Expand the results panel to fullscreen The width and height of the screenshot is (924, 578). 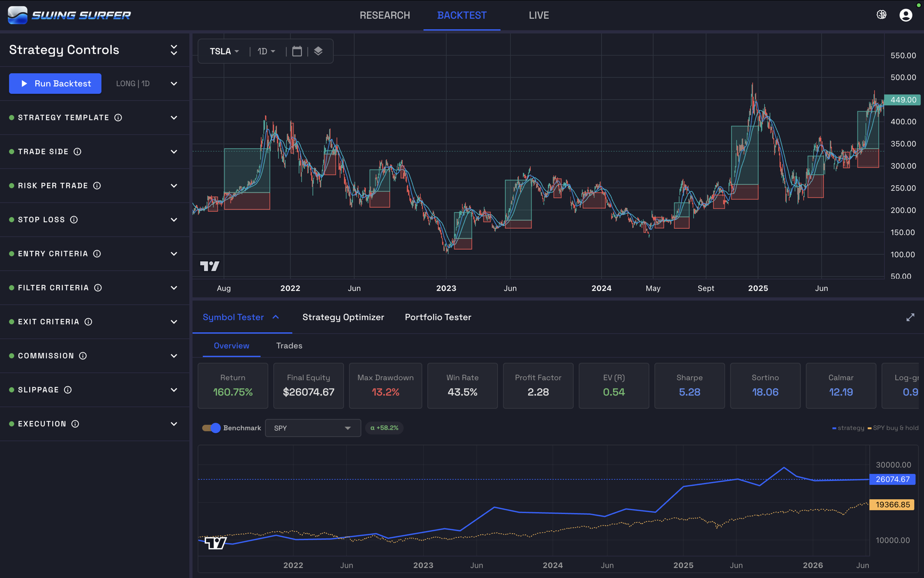pos(910,318)
